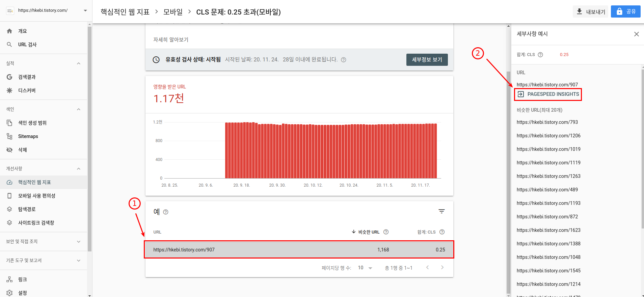644x297 pixels.
Task: Click the 탐색경로 layers icon
Action: [9, 209]
